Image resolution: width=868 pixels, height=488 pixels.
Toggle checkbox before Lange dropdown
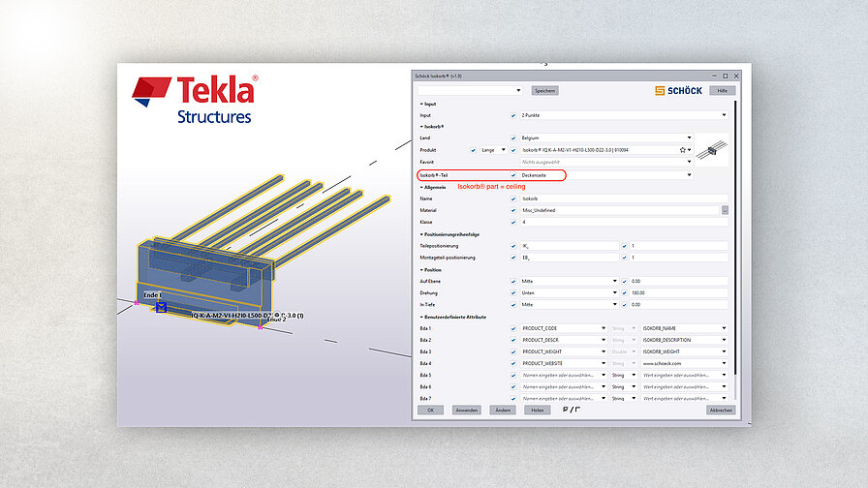point(474,150)
